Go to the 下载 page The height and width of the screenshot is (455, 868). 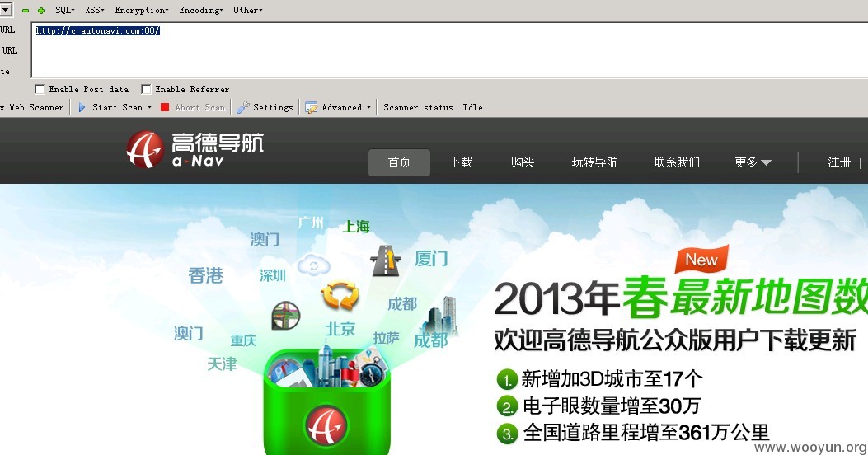tap(461, 162)
